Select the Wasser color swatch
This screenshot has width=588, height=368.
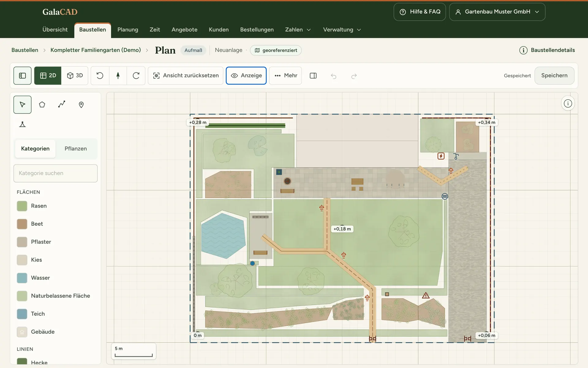click(x=22, y=278)
